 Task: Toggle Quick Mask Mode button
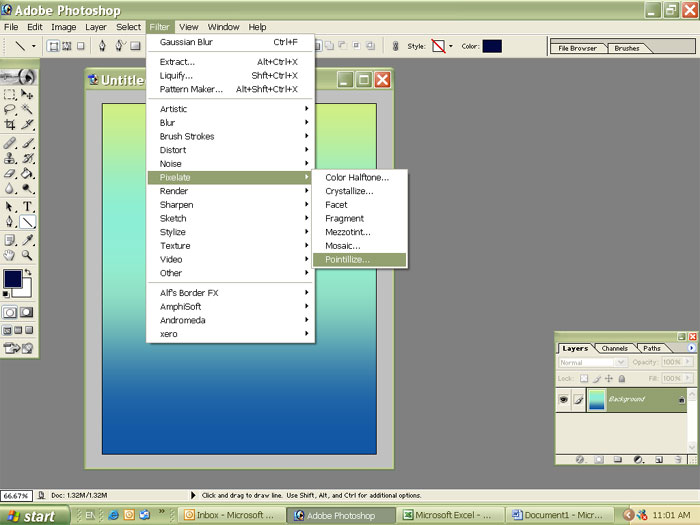point(27,312)
